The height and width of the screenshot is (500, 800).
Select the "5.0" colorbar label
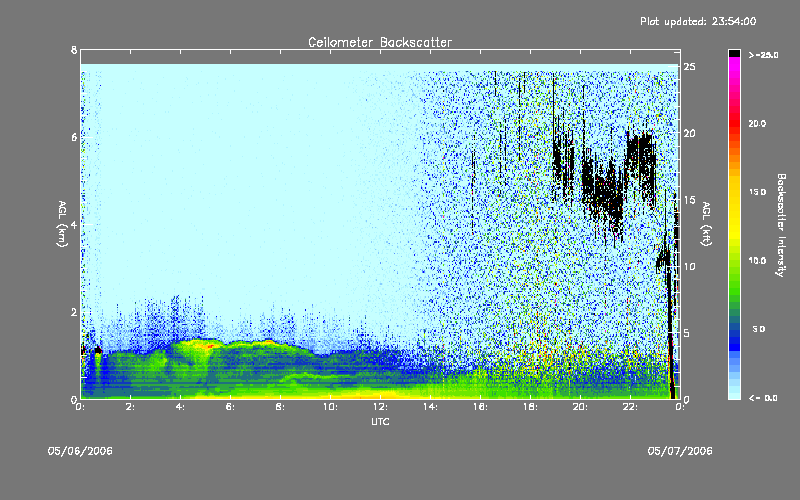pos(759,329)
